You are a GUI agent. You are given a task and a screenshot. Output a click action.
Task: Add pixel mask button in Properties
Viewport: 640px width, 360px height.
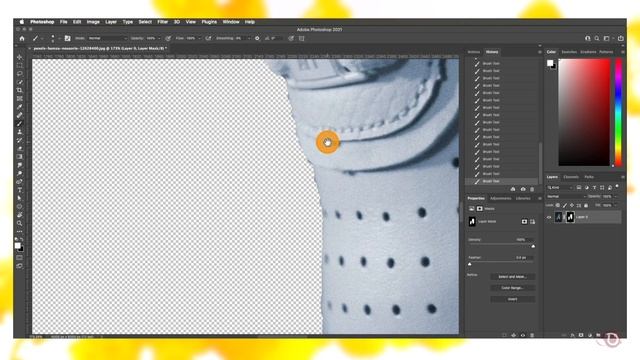[524, 222]
